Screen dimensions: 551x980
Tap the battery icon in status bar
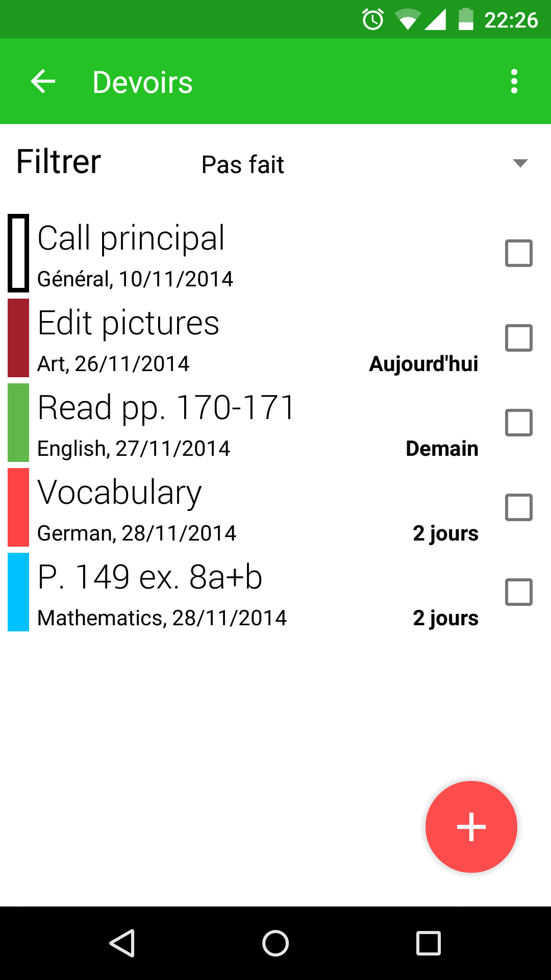(466, 20)
